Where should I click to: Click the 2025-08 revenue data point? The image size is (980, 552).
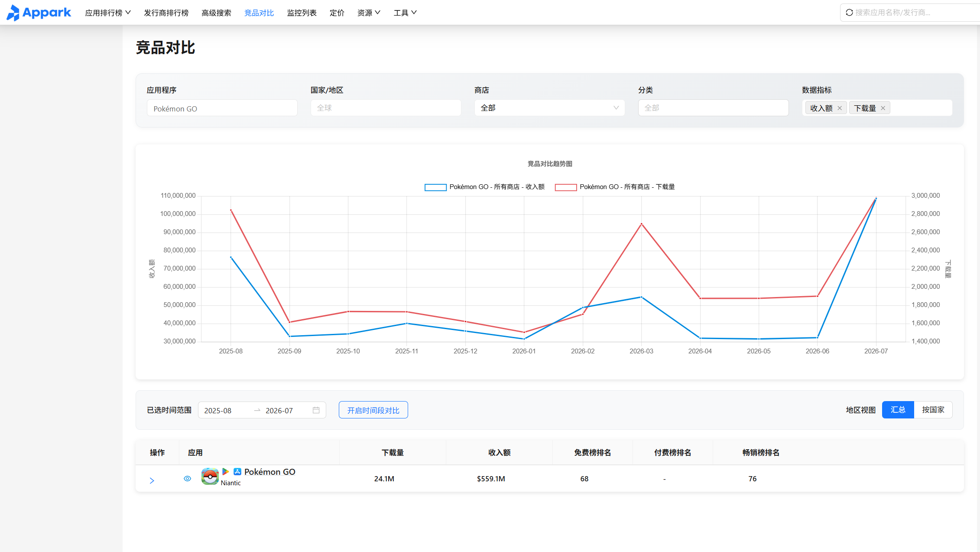[x=231, y=257]
